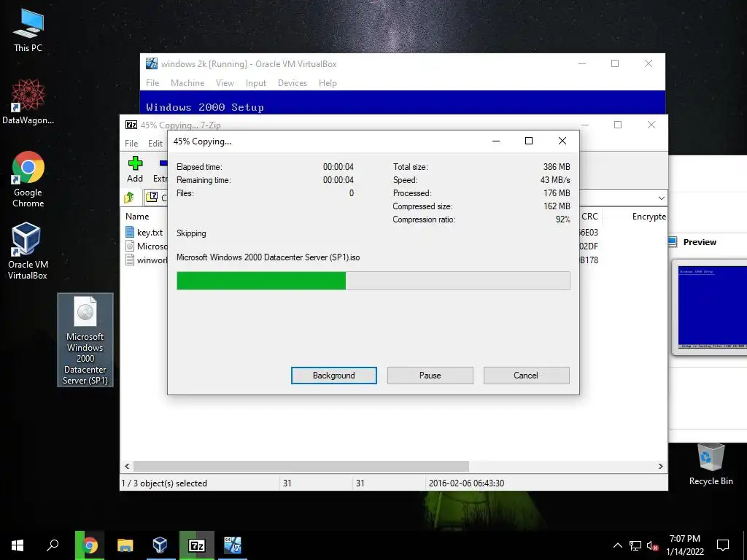Switch to Chrome from taskbar
Viewport: 747px width, 560px height.
pos(90,545)
